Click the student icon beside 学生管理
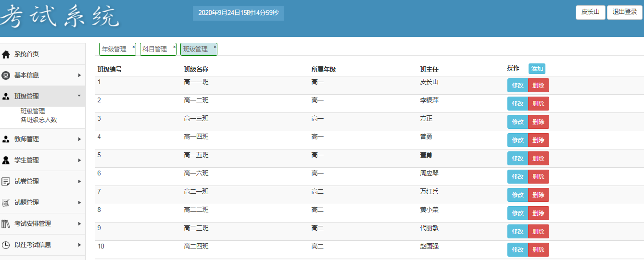The image size is (644, 260). coord(6,161)
